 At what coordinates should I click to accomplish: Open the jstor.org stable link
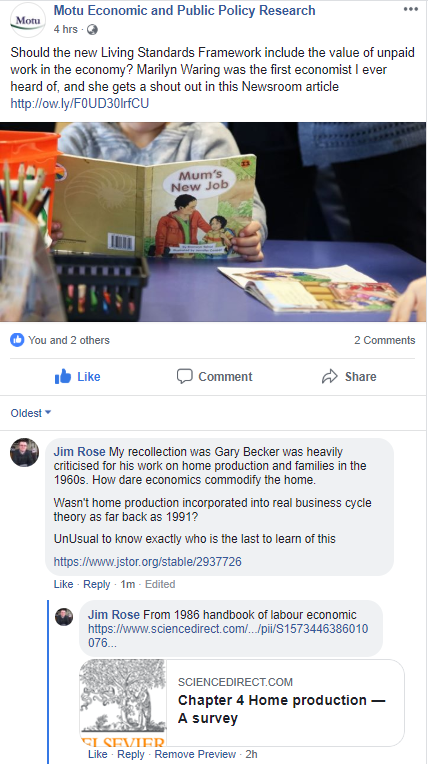pyautogui.click(x=147, y=562)
